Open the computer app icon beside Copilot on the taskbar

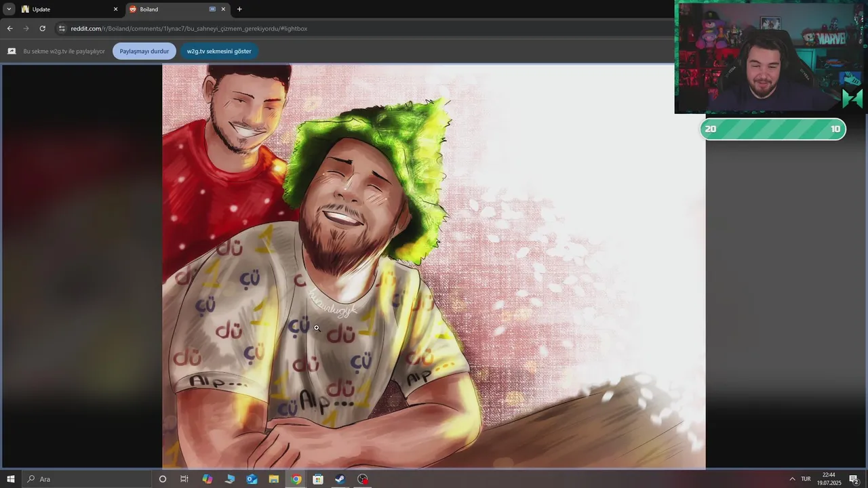pos(230,479)
